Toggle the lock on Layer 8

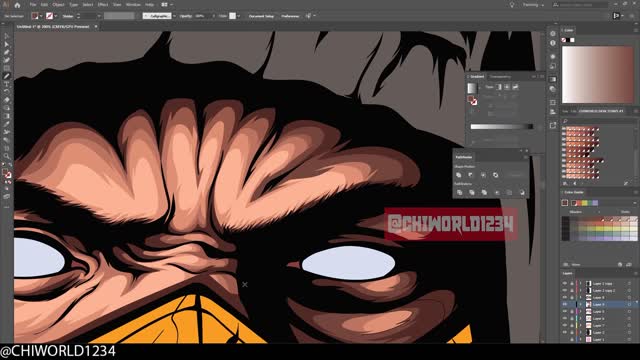point(571,298)
